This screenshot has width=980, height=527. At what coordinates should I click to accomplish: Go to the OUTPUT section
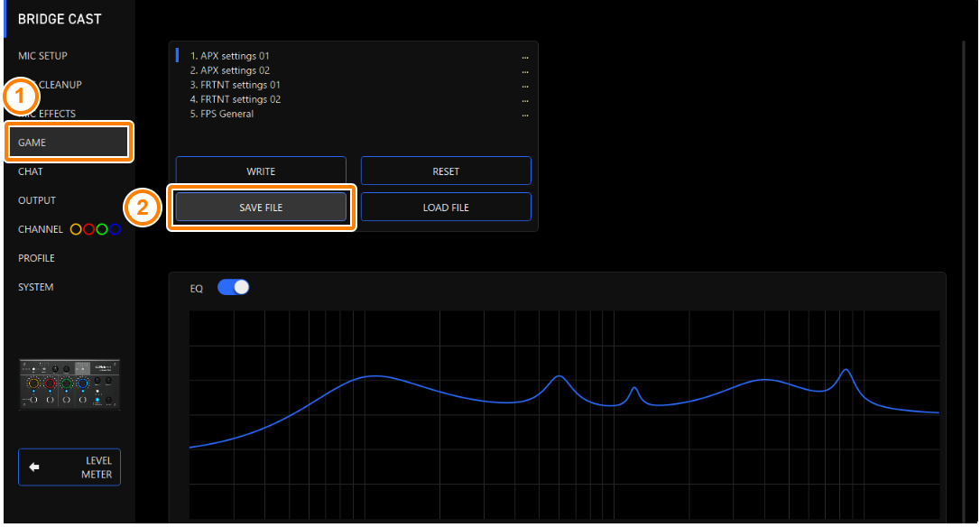[x=37, y=200]
